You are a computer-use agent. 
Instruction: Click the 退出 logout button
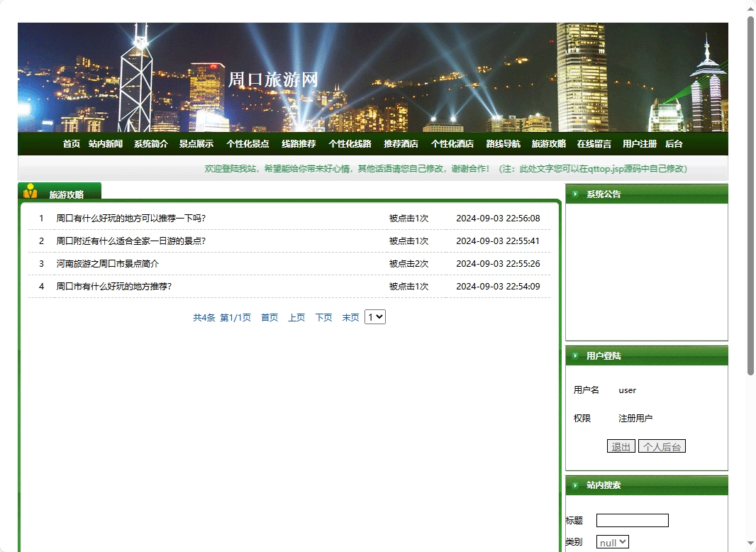click(x=621, y=446)
